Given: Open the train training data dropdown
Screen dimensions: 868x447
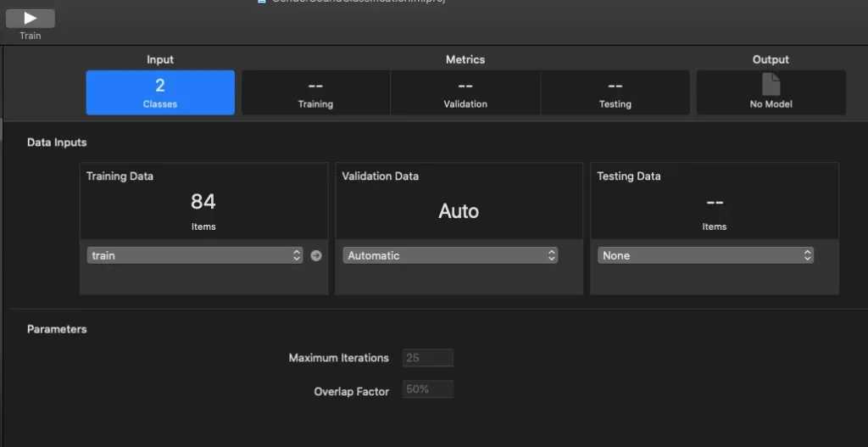Looking at the screenshot, I should pos(195,255).
